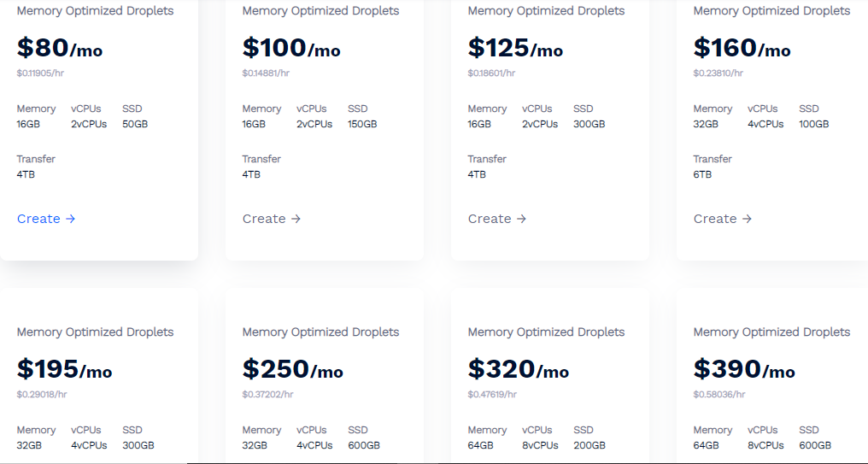
Task: Click the 6TB transfer value on $160 card
Action: 702,174
